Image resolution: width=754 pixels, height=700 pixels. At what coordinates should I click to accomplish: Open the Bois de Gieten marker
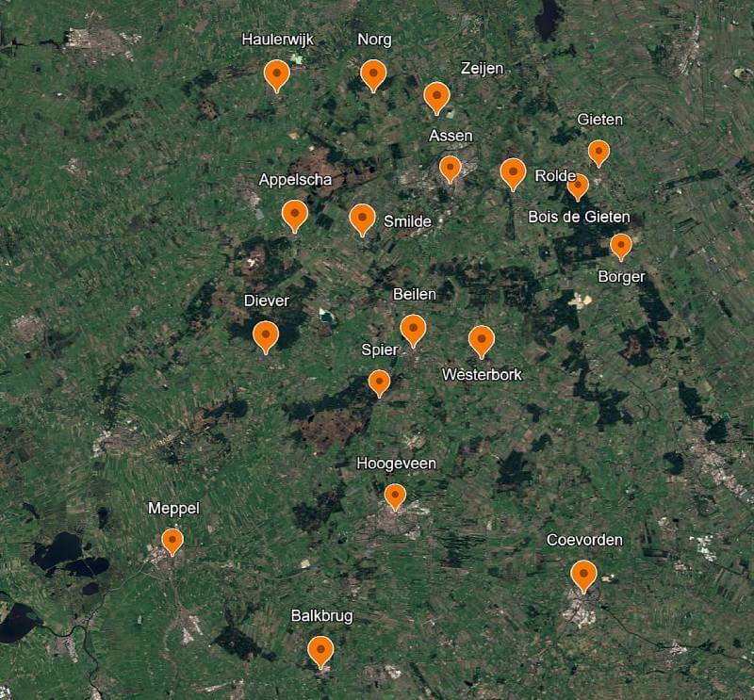click(x=578, y=187)
